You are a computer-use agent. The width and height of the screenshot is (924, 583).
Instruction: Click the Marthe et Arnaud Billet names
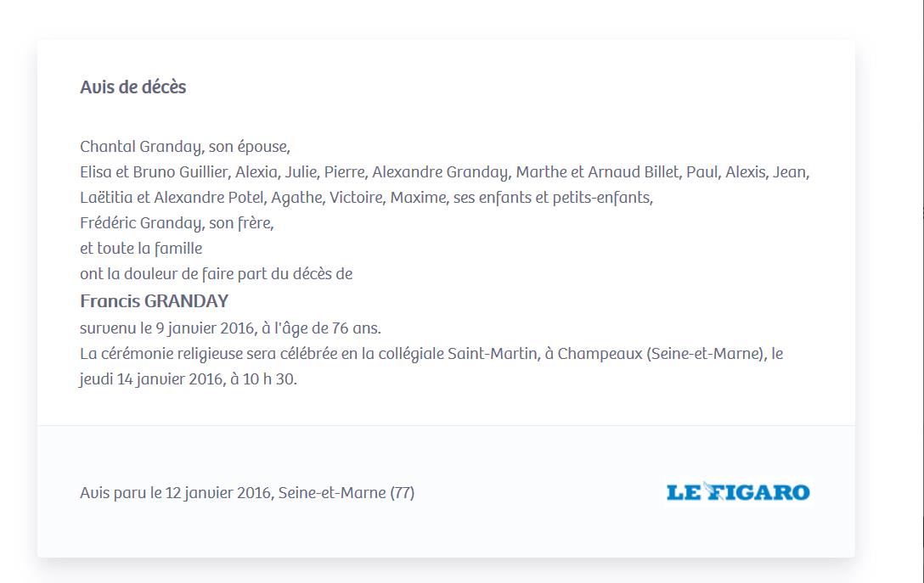point(598,172)
